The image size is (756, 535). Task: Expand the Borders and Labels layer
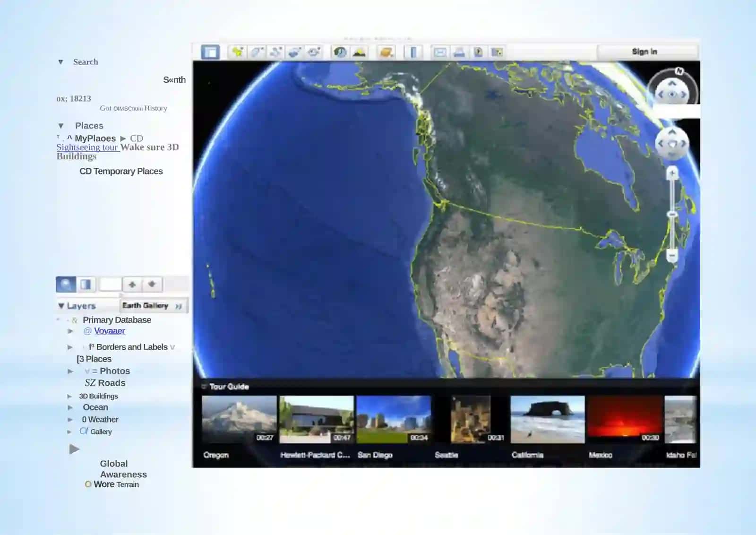[x=70, y=347]
